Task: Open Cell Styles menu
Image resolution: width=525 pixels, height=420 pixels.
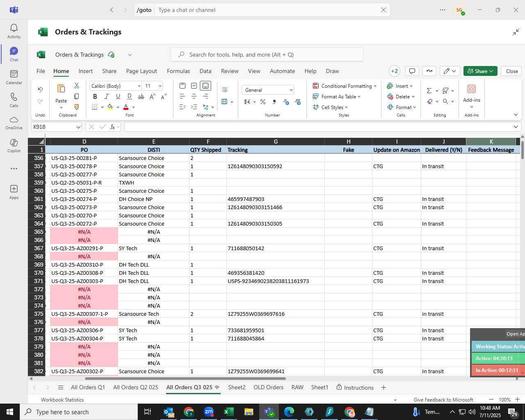Action: click(x=331, y=107)
